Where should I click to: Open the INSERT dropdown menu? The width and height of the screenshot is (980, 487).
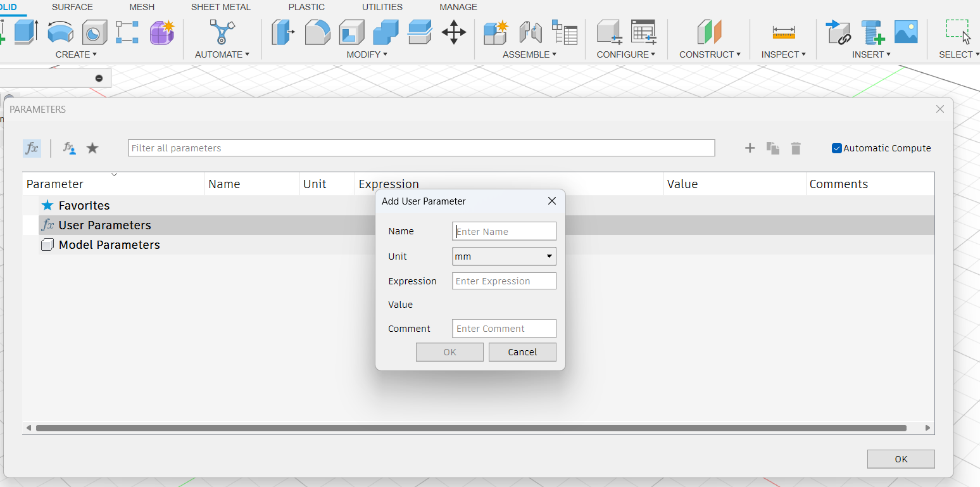click(871, 54)
